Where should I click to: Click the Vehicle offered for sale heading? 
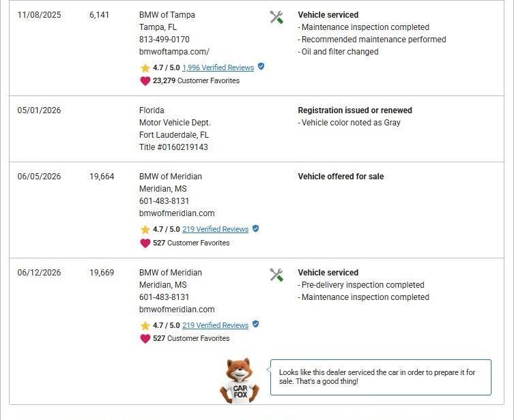341,177
